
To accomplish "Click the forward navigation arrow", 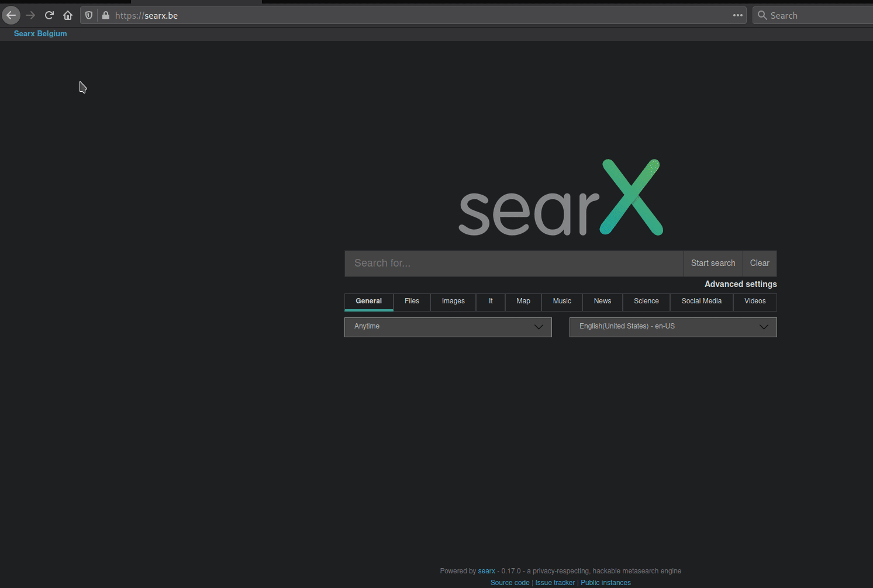I will (30, 15).
